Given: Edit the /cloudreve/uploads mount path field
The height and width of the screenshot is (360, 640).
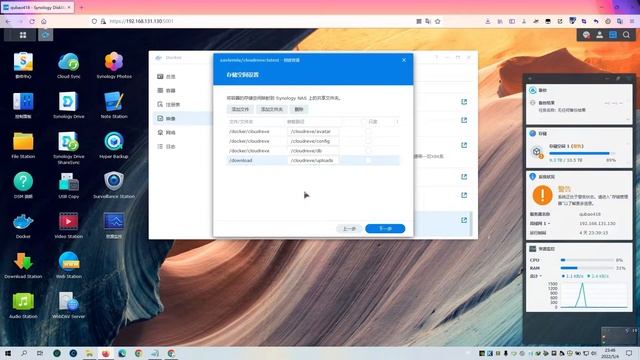Looking at the screenshot, I should 313,160.
